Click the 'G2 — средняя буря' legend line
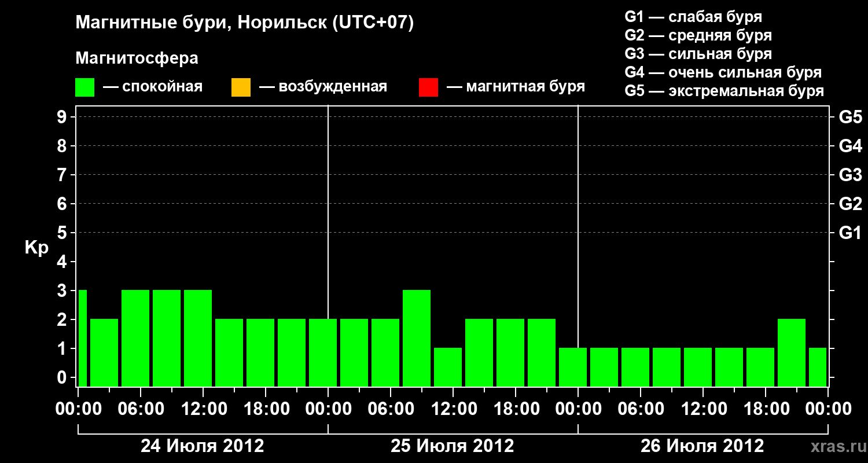The height and width of the screenshot is (463, 868). [698, 35]
